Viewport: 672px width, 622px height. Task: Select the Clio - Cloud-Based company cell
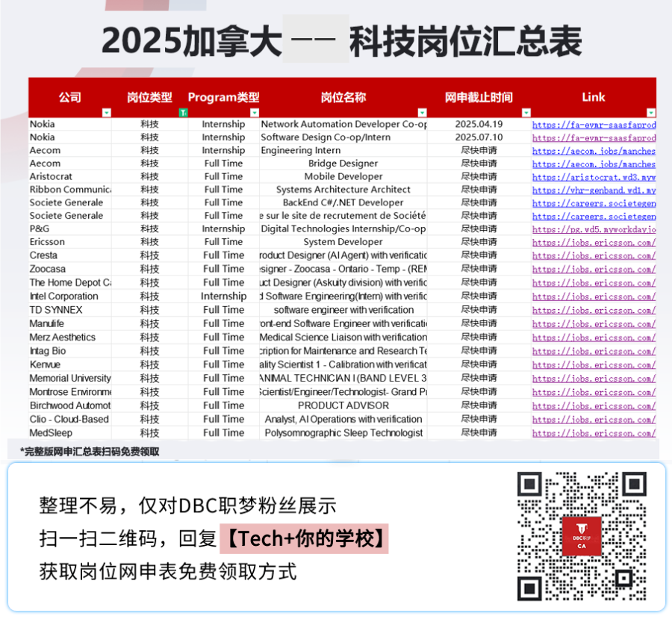[70, 419]
